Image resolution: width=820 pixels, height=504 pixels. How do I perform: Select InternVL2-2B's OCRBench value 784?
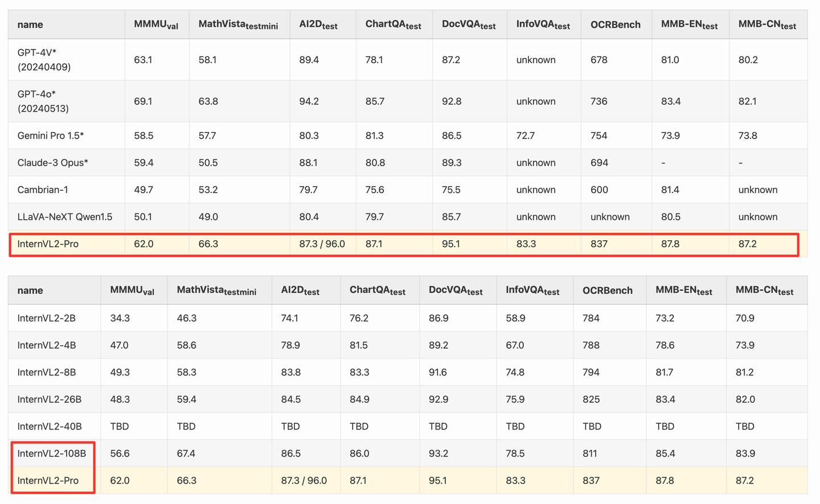point(591,318)
